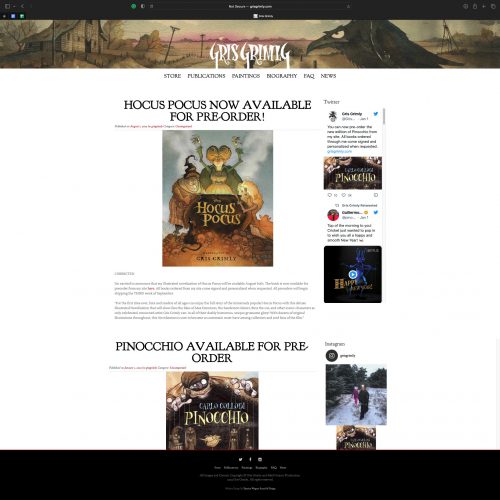Open the FAQ menu item
The height and width of the screenshot is (500, 500).
[x=309, y=76]
